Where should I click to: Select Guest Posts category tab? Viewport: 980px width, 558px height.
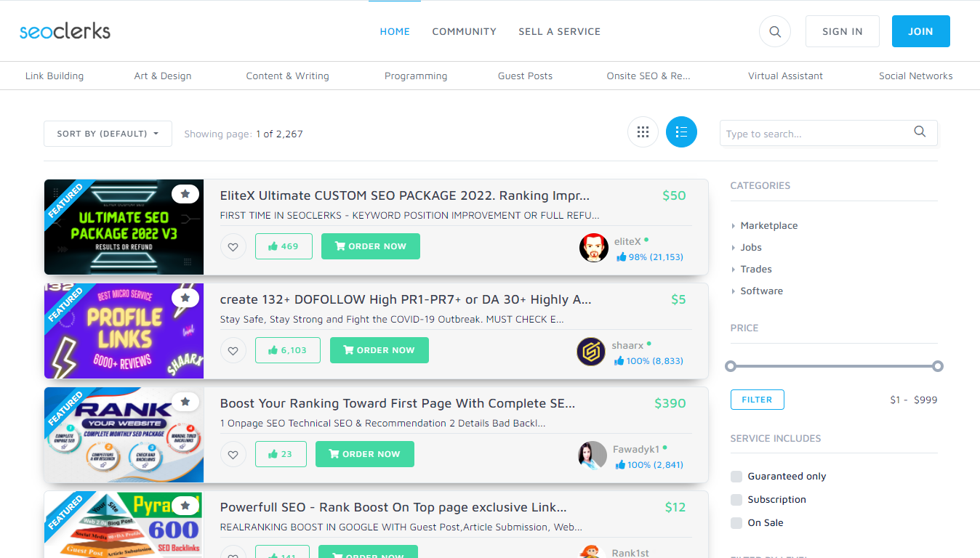point(525,76)
